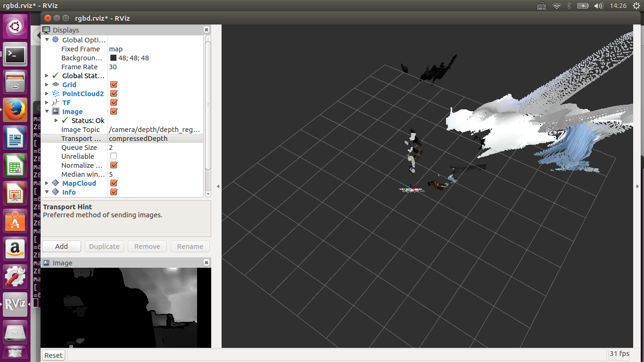Edit the Fixed Frame value field

point(155,49)
